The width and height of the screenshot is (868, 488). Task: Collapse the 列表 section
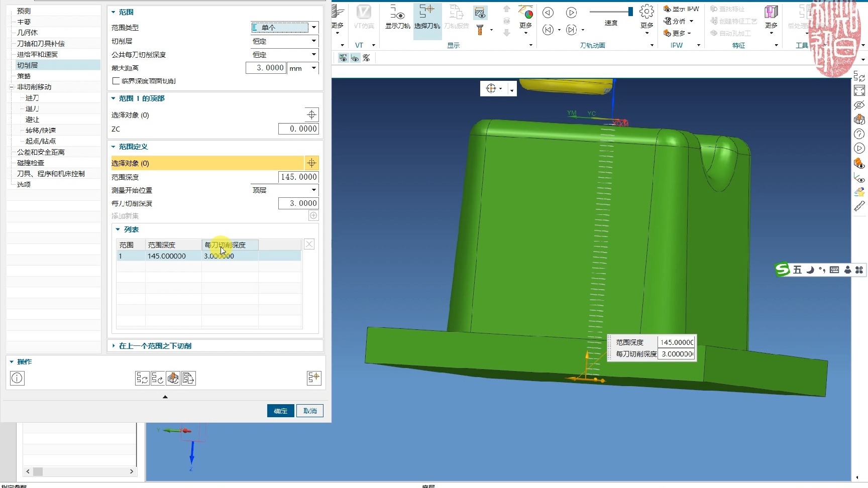pyautogui.click(x=118, y=229)
